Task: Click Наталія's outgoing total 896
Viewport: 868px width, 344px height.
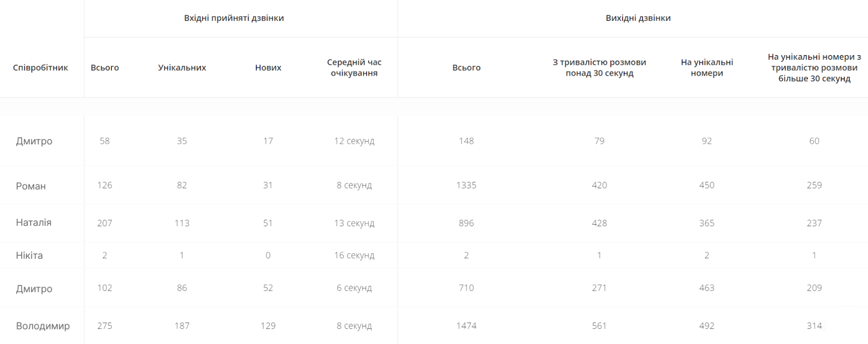Action: coord(467,223)
